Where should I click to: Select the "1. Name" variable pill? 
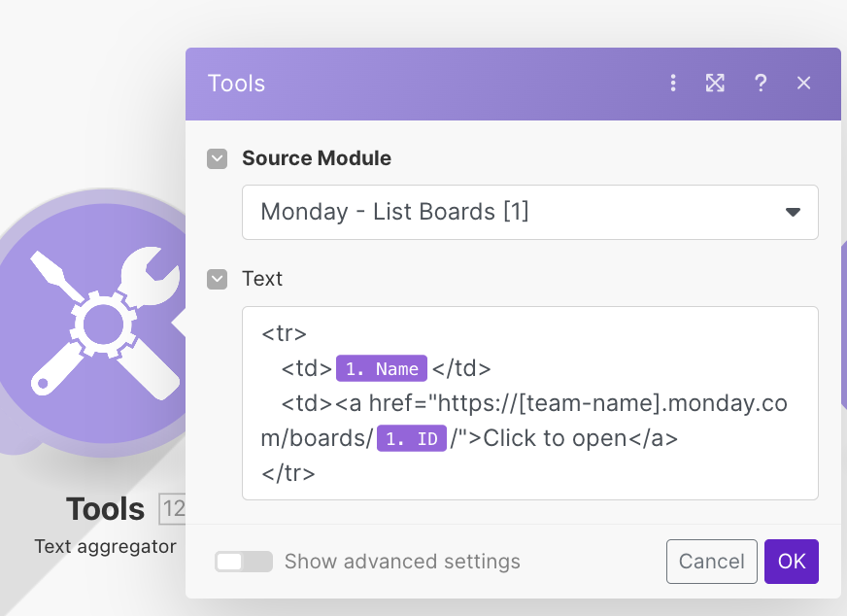[x=382, y=369]
